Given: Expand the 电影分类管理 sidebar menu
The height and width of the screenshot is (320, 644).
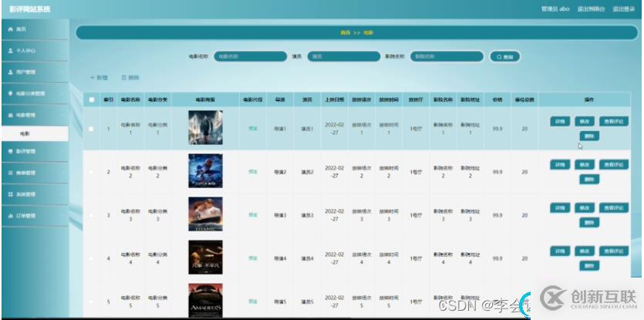Looking at the screenshot, I should click(32, 93).
